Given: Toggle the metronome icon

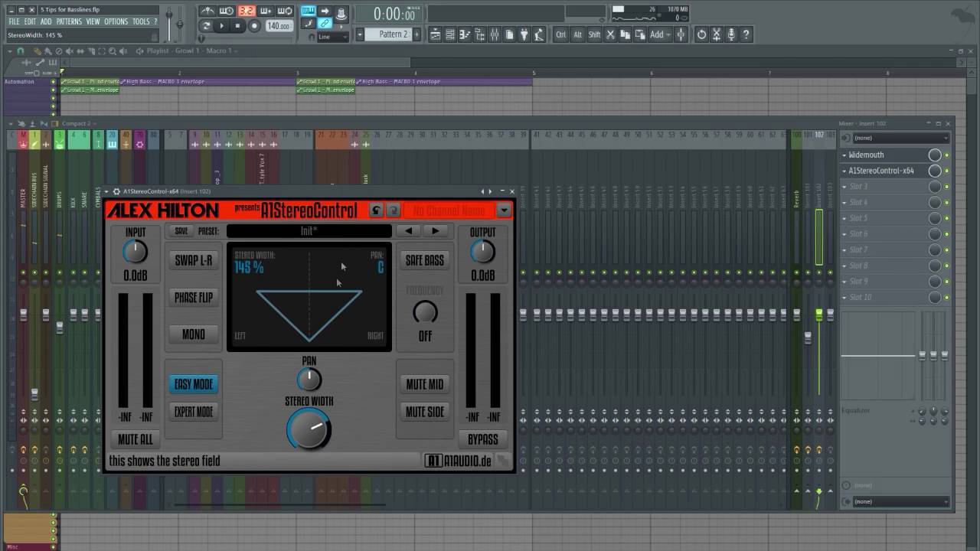Looking at the screenshot, I should pyautogui.click(x=208, y=11).
